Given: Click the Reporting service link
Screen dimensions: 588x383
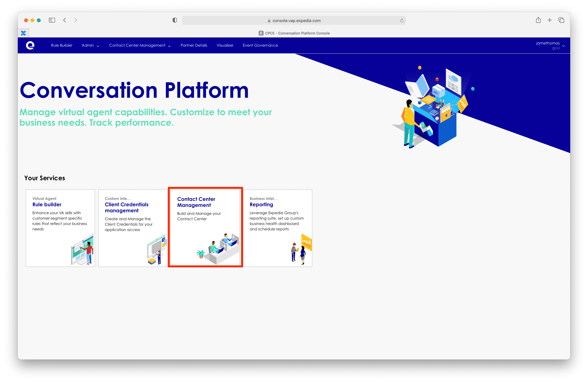Looking at the screenshot, I should [261, 204].
